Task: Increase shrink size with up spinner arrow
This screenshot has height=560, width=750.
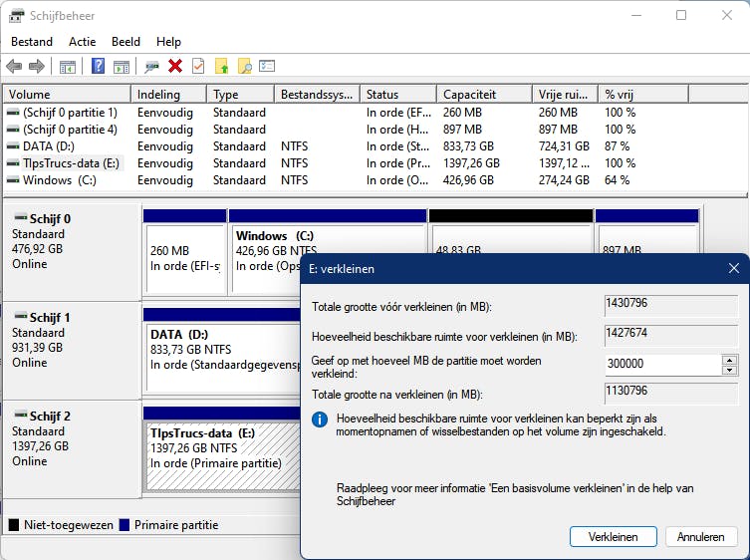Action: [730, 360]
